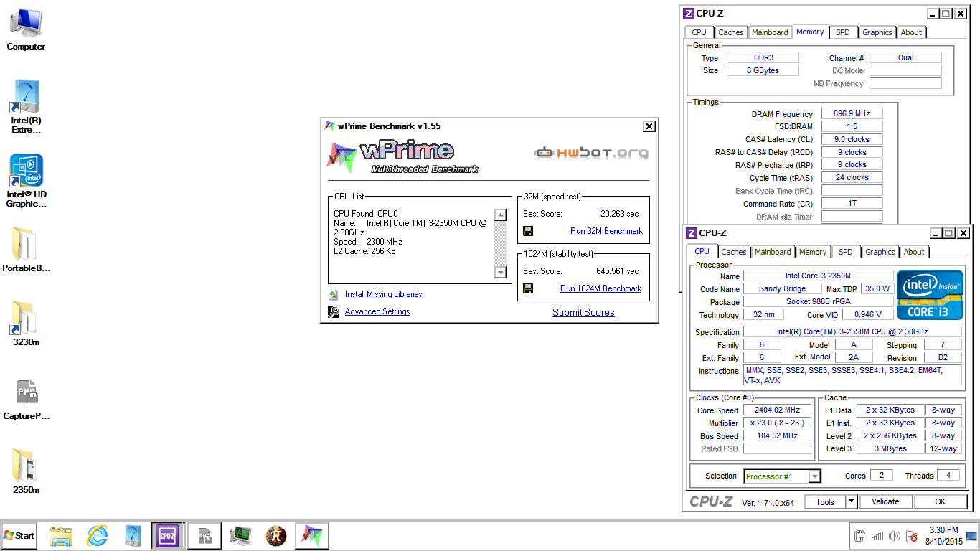The image size is (980, 551).
Task: Click the Tools button in CPU-Z
Action: tap(825, 502)
